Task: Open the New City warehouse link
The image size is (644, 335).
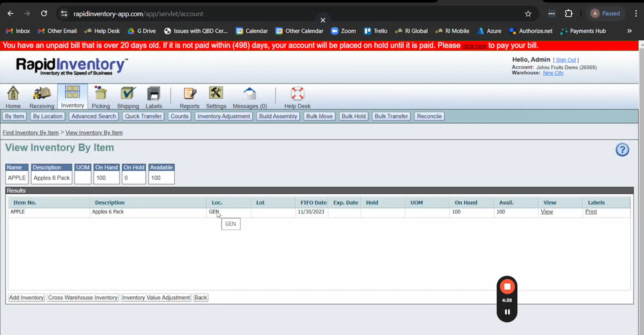Action: pyautogui.click(x=553, y=73)
